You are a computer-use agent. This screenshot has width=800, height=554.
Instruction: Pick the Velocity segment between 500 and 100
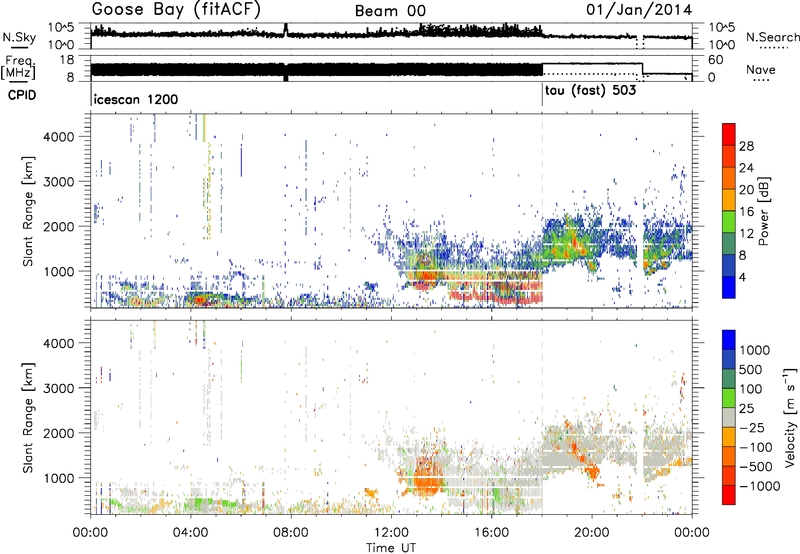click(729, 379)
